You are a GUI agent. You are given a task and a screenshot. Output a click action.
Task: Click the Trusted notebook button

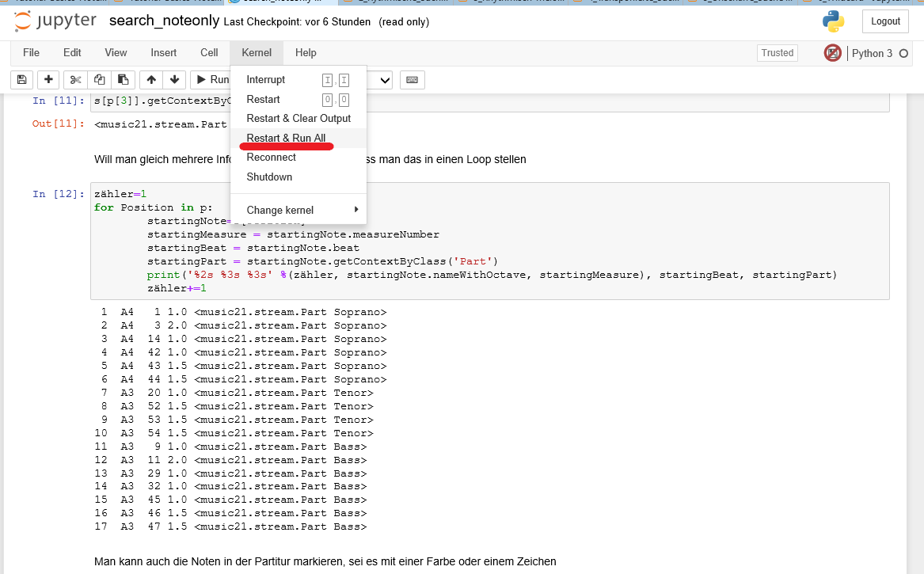tap(777, 52)
